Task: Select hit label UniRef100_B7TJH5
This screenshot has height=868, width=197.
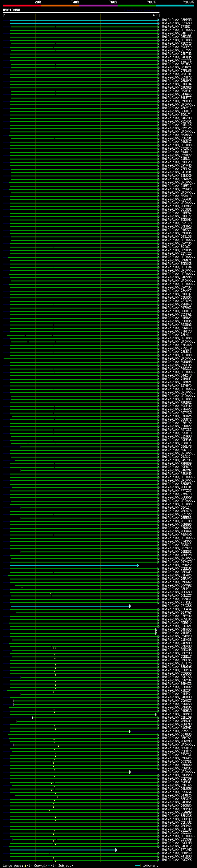Action: click(x=177, y=850)
